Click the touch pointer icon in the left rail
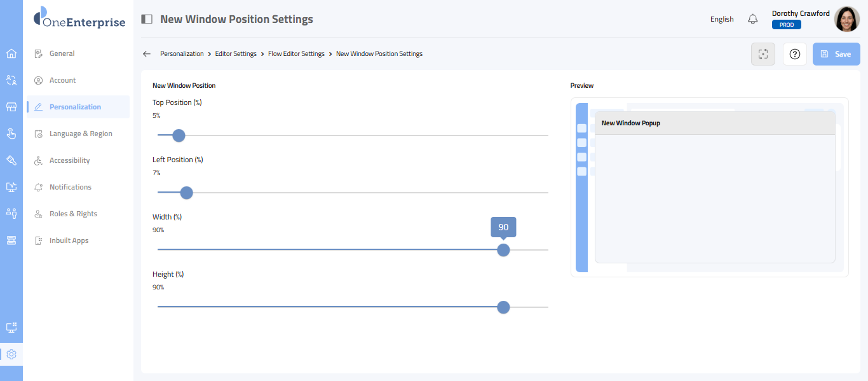Viewport: 868px width, 381px height. point(11,134)
